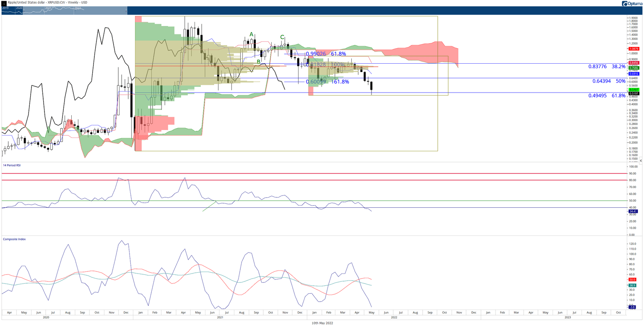Click the 120.0 level on Composite scale

(633, 244)
